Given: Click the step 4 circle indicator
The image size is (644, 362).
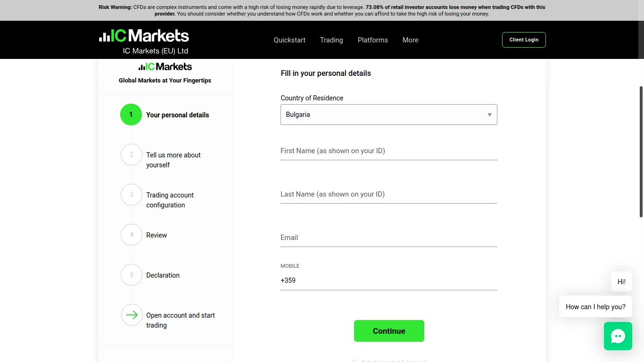Looking at the screenshot, I should pyautogui.click(x=132, y=235).
